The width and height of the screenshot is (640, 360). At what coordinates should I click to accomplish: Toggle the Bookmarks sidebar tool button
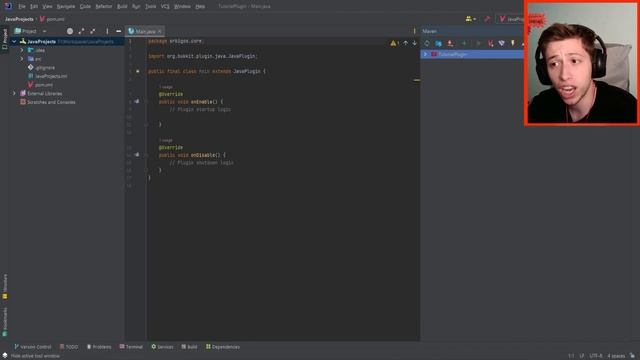4,322
